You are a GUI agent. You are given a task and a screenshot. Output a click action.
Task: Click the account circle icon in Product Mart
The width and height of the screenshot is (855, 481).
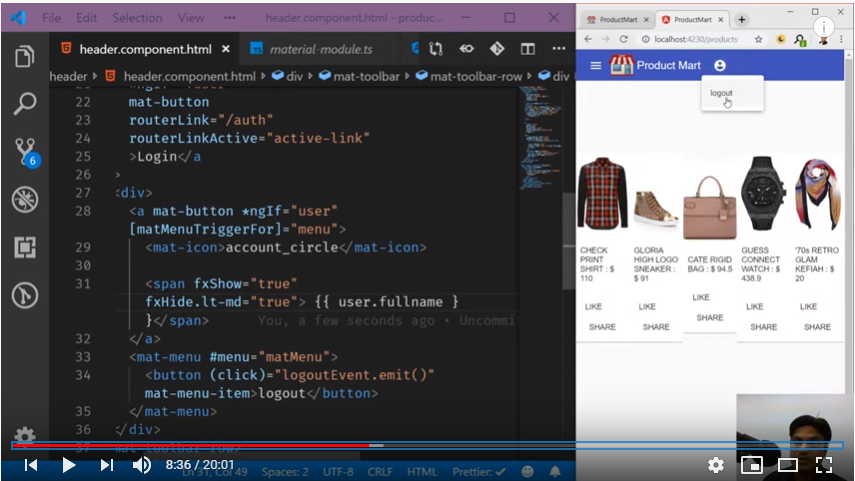pyautogui.click(x=720, y=65)
